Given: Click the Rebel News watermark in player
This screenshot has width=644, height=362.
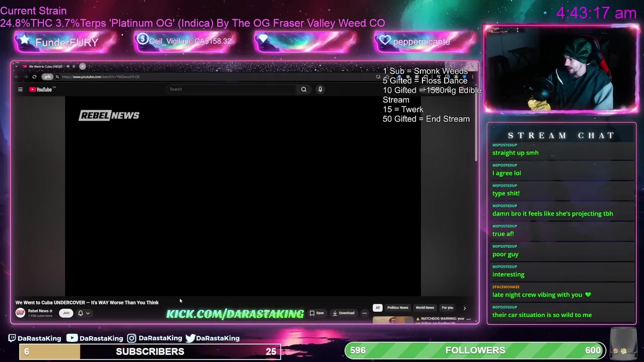Looking at the screenshot, I should click(x=109, y=116).
